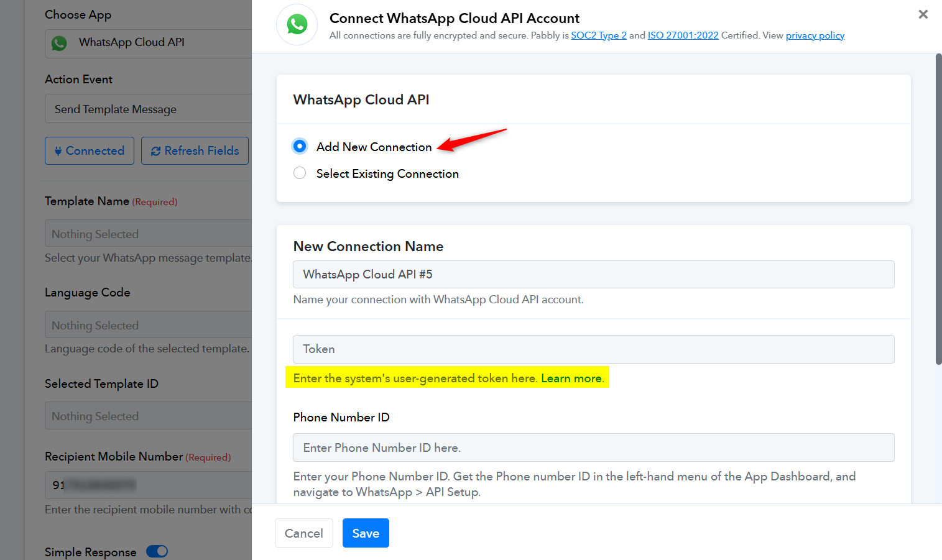Open the Learn more token link
The width and height of the screenshot is (942, 560).
[x=571, y=378]
